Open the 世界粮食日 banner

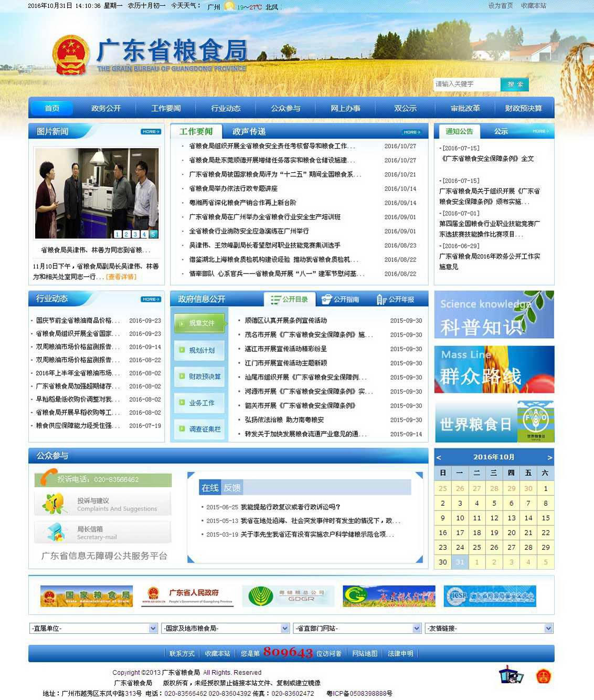pos(494,421)
